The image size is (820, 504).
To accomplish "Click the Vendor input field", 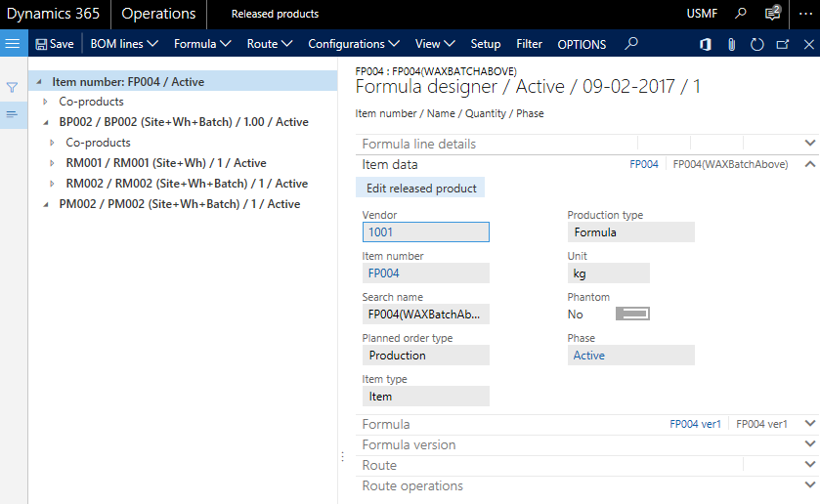I will tap(425, 232).
